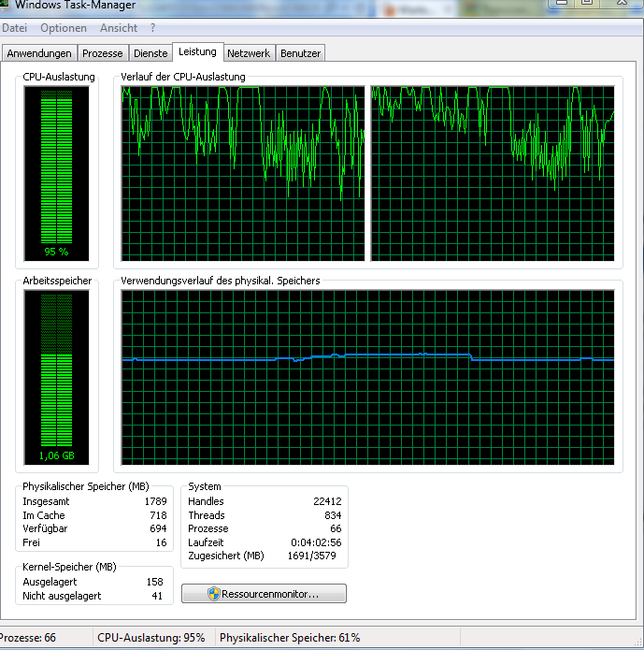
Task: Switch to the Netzwerk tab
Action: coord(249,53)
